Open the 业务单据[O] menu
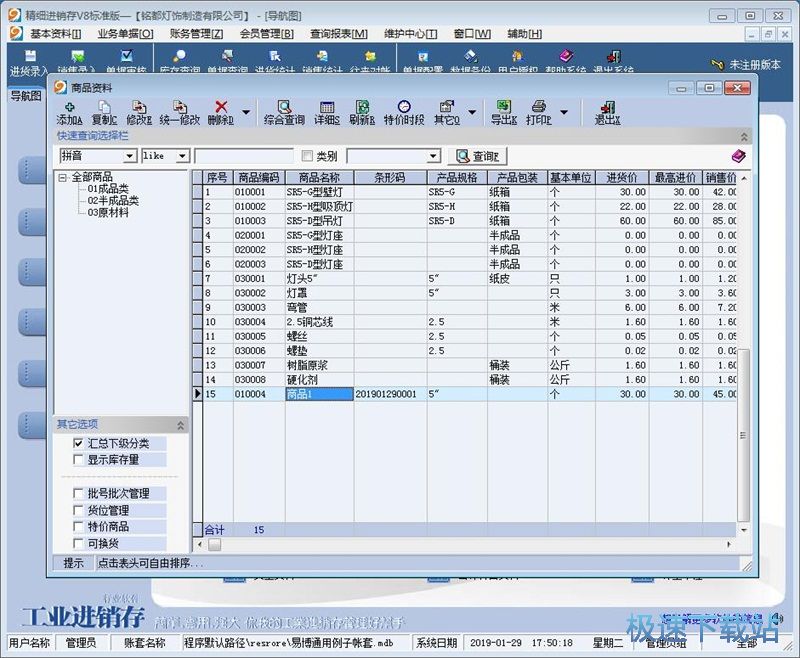Viewport: 800px width, 658px height. tap(125, 34)
